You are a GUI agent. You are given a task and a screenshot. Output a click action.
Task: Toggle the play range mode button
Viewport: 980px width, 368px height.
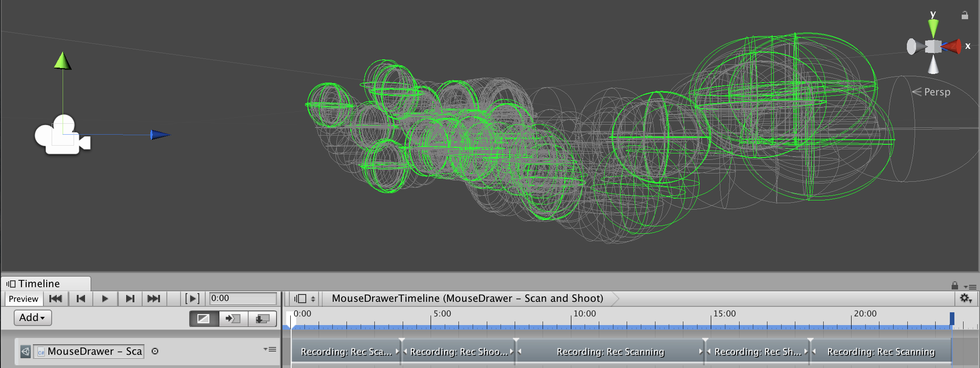click(x=192, y=299)
